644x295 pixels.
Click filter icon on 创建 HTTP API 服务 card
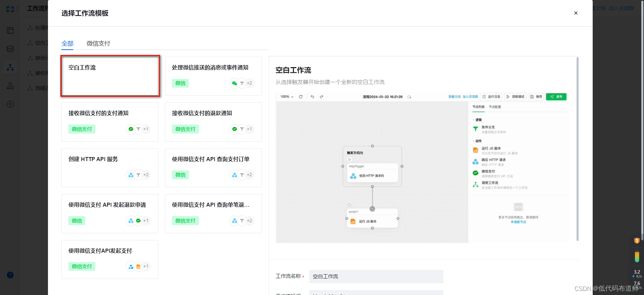(x=138, y=175)
